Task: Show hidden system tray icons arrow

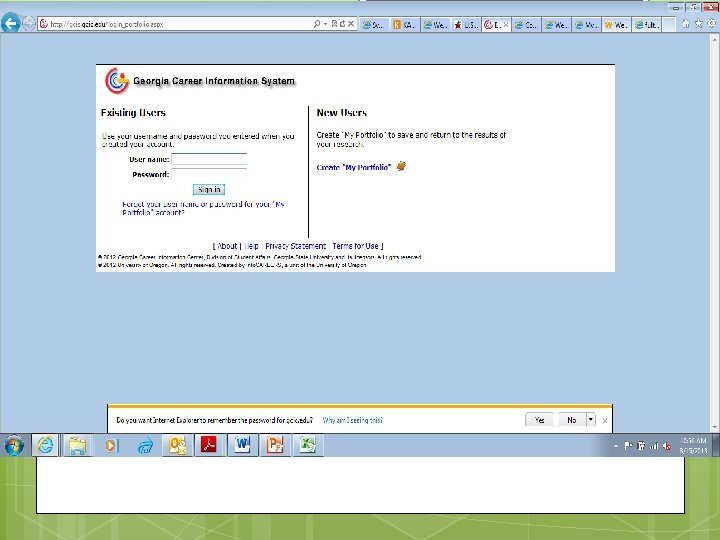Action: click(616, 446)
